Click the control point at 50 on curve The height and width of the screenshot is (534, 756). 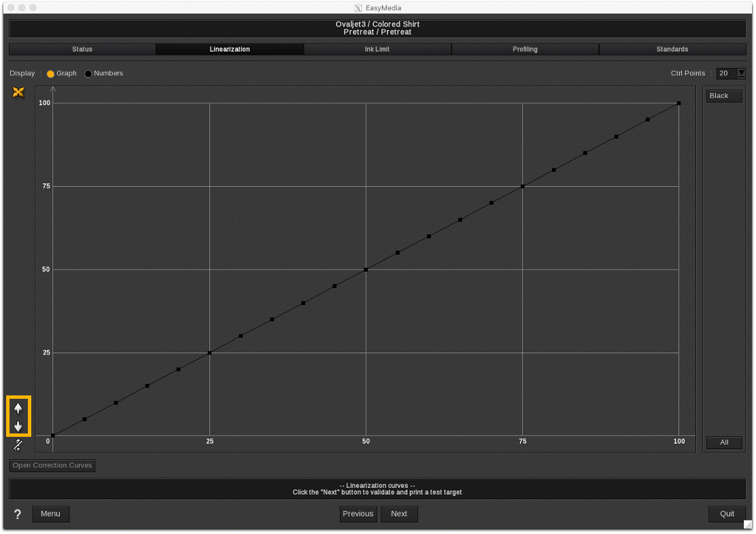coord(366,270)
